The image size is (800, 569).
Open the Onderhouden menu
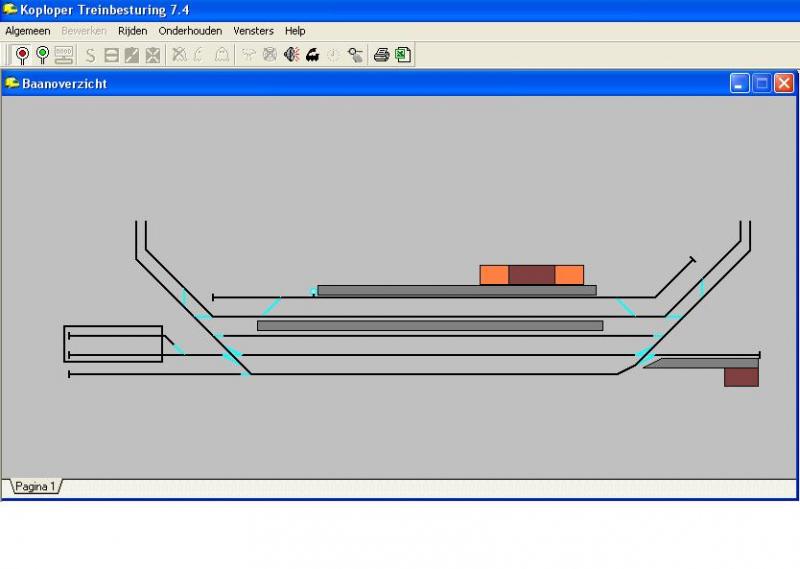click(190, 31)
